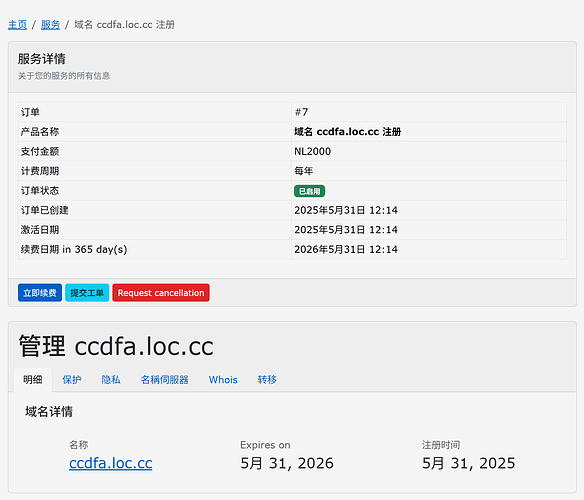Screen dimensions: 584x500
Task: Click the 管理 ccdfa.loc.cc heading
Action: (x=116, y=346)
